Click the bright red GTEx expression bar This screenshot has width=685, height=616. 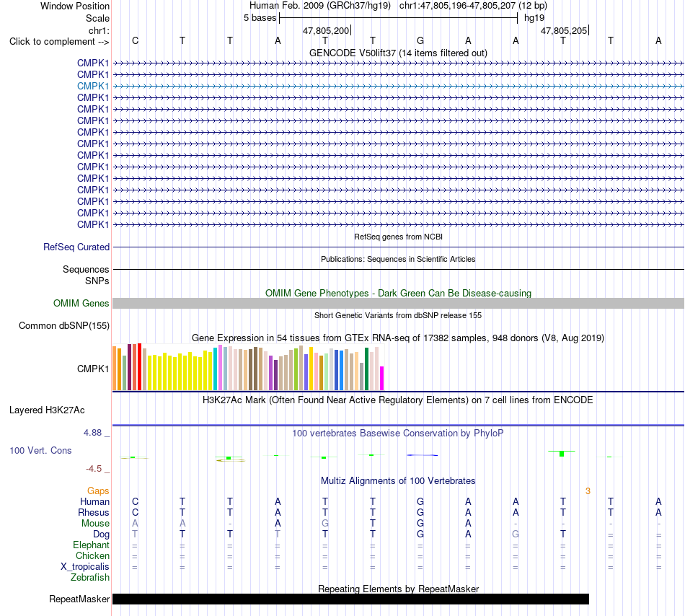coord(140,366)
